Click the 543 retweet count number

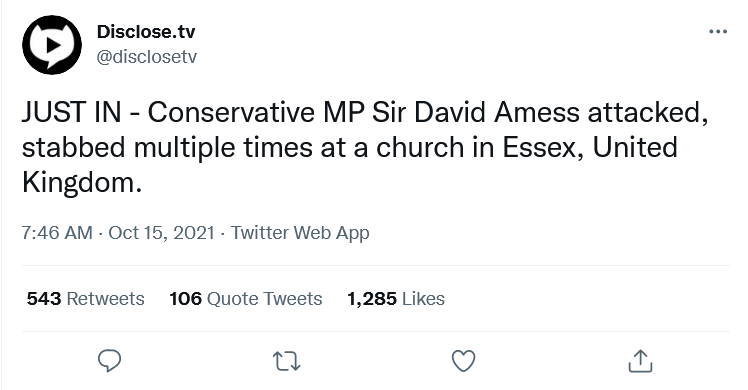coord(44,299)
